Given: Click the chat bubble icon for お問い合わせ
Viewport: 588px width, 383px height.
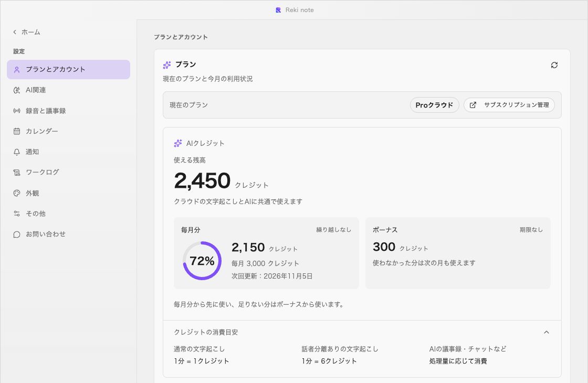Looking at the screenshot, I should pyautogui.click(x=16, y=234).
